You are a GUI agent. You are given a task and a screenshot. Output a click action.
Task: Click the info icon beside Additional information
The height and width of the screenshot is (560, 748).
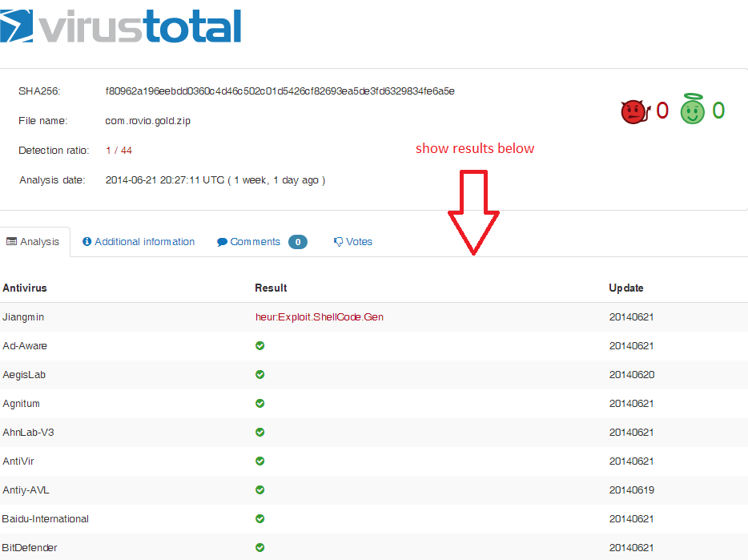86,241
